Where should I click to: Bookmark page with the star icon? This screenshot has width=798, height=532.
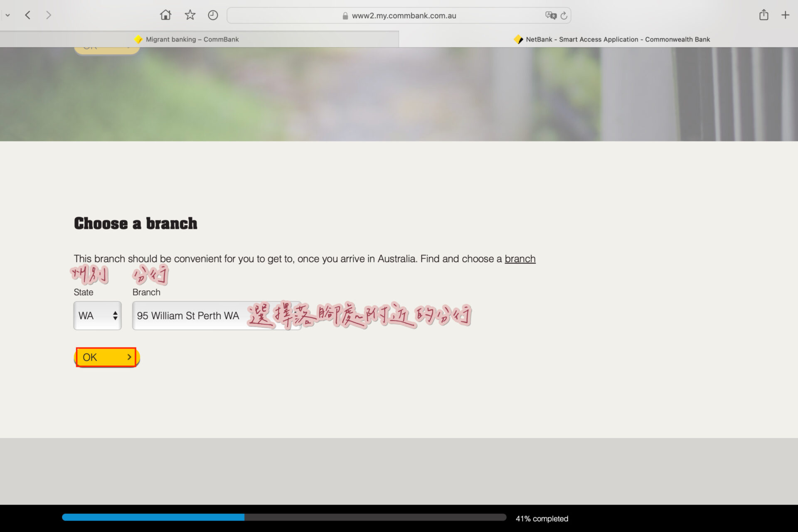(x=190, y=15)
